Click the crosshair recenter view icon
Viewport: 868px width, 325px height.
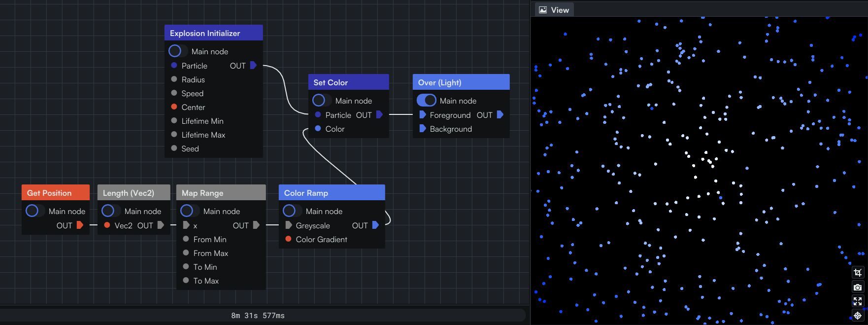pyautogui.click(x=858, y=316)
